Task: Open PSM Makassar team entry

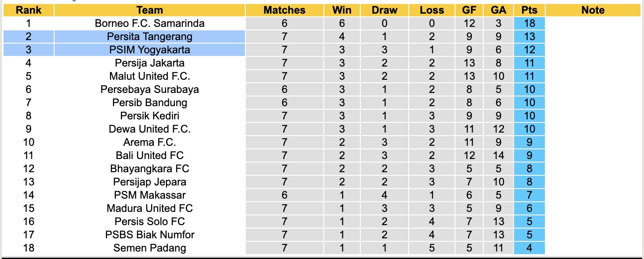Action: point(150,195)
